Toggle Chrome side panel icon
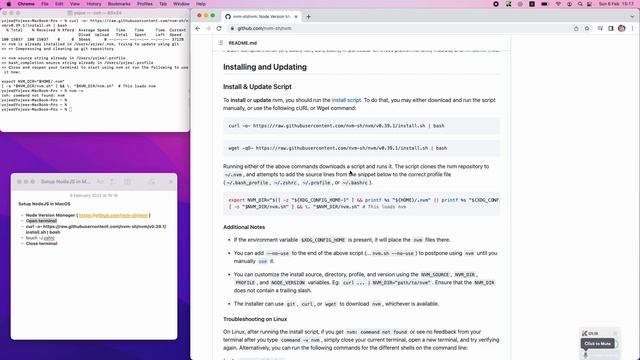640x360 pixels. 611,29
